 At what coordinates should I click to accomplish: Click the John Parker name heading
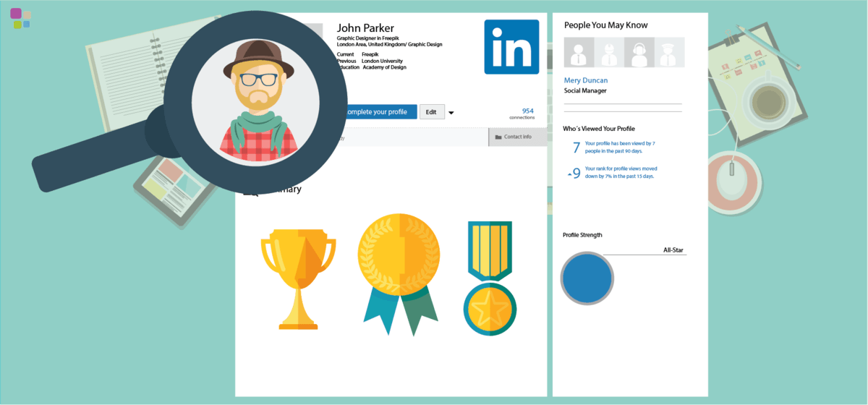pyautogui.click(x=365, y=27)
